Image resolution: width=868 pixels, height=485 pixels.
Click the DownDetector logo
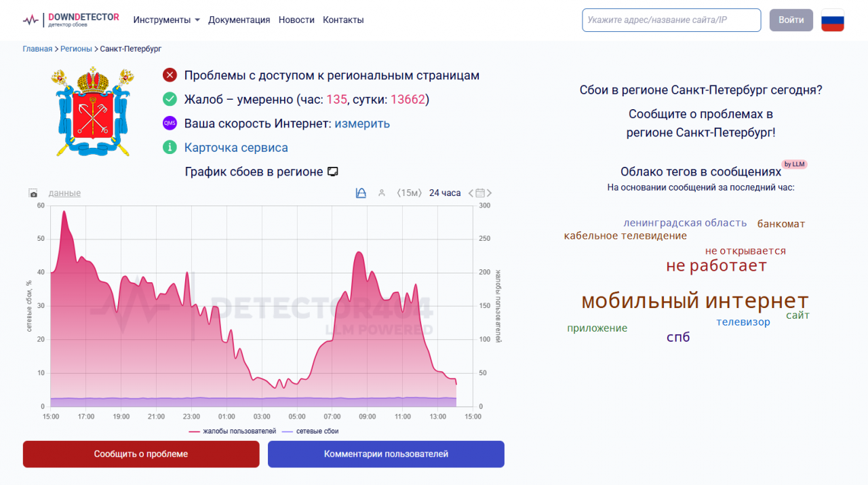pyautogui.click(x=71, y=20)
